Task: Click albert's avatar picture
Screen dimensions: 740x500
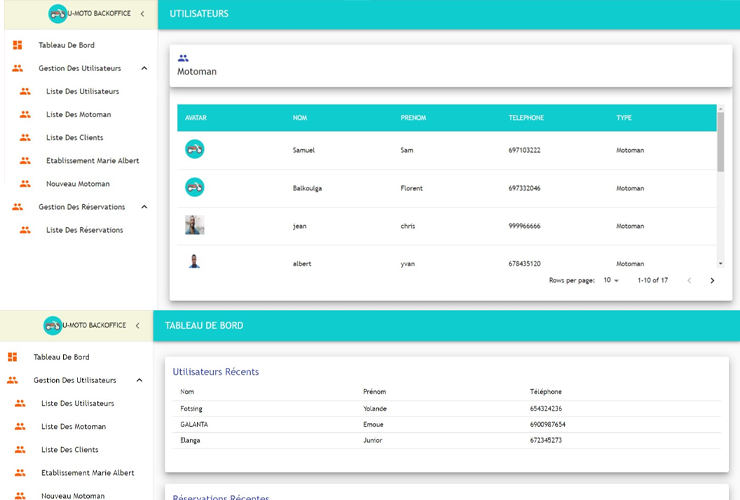Action: [x=194, y=262]
